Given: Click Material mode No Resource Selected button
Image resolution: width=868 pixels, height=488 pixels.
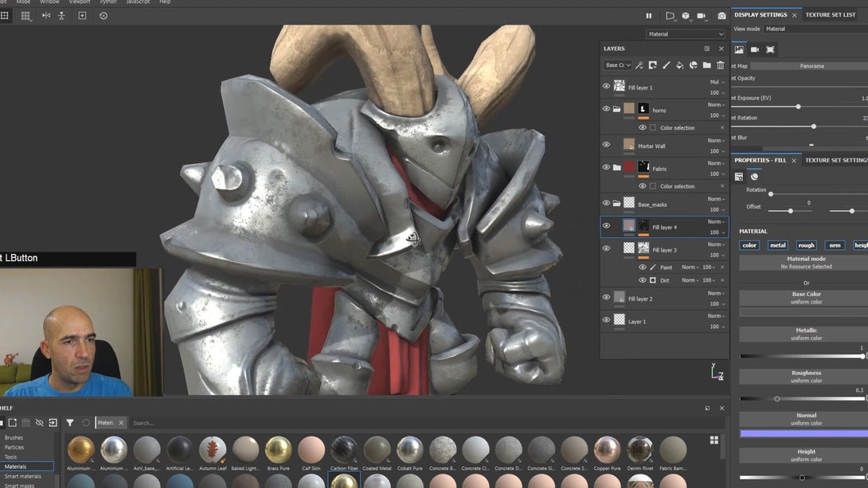Looking at the screenshot, I should [806, 262].
